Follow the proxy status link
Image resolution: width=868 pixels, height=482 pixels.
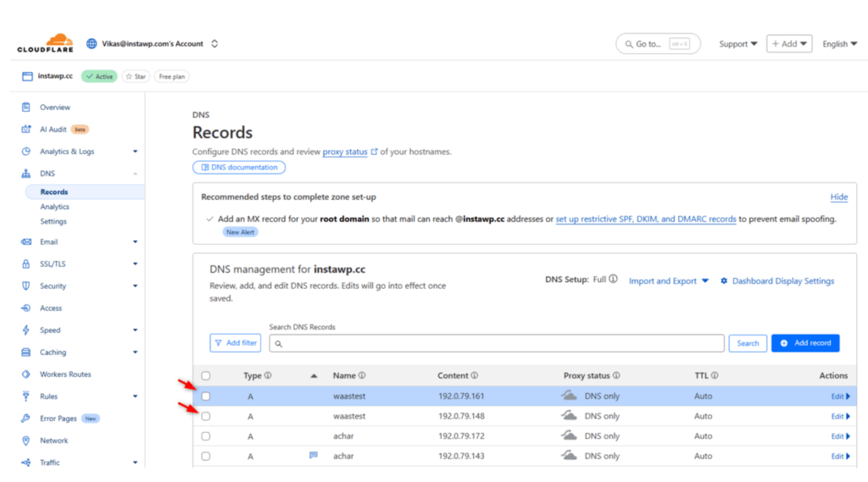[345, 152]
